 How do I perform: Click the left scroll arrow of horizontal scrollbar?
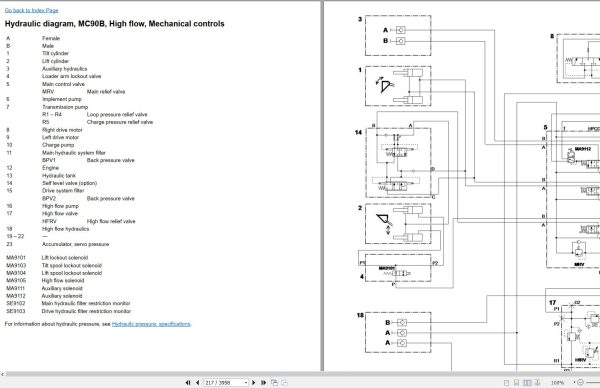[2, 374]
